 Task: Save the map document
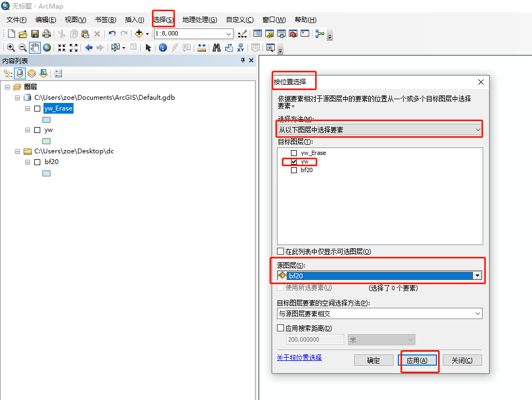[x=34, y=34]
